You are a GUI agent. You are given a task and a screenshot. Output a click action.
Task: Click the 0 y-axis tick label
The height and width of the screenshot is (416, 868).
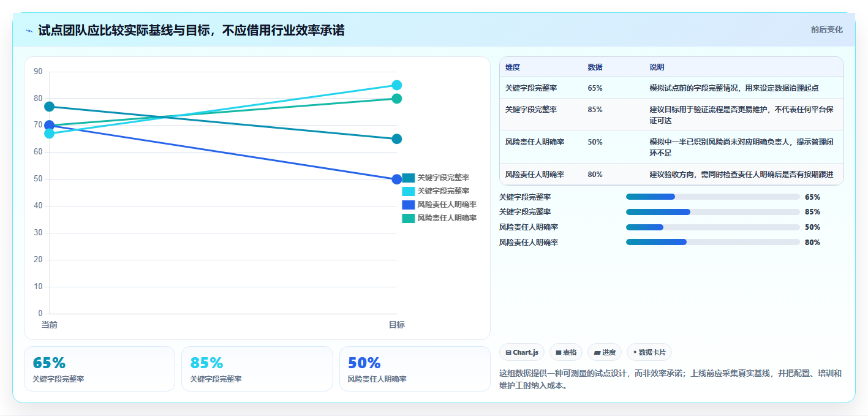(x=40, y=314)
